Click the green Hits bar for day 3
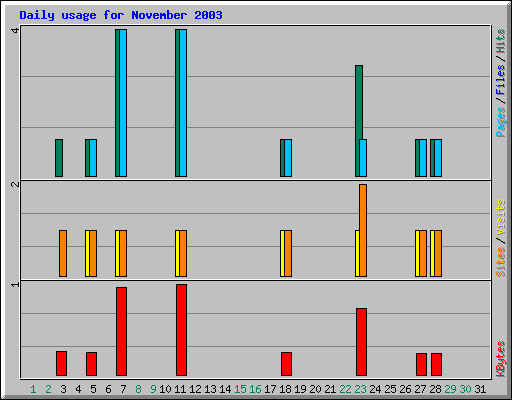512x400 pixels. tap(59, 158)
